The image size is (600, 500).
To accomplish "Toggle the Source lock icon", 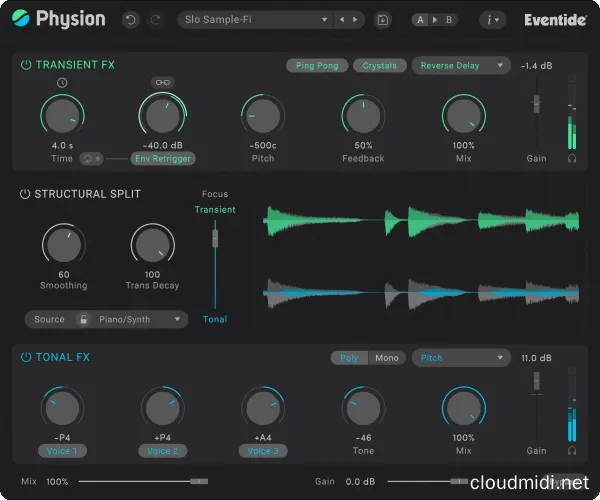I will tap(83, 319).
